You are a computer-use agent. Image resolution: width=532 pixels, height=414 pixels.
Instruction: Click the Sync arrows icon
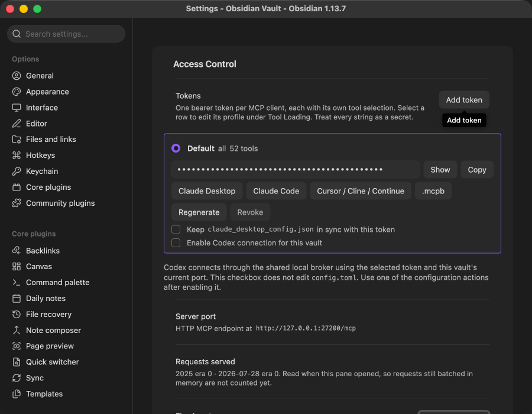point(17,378)
